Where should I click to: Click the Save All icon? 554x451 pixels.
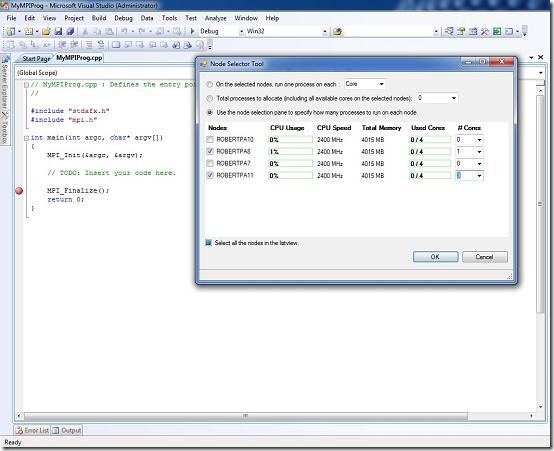point(70,31)
